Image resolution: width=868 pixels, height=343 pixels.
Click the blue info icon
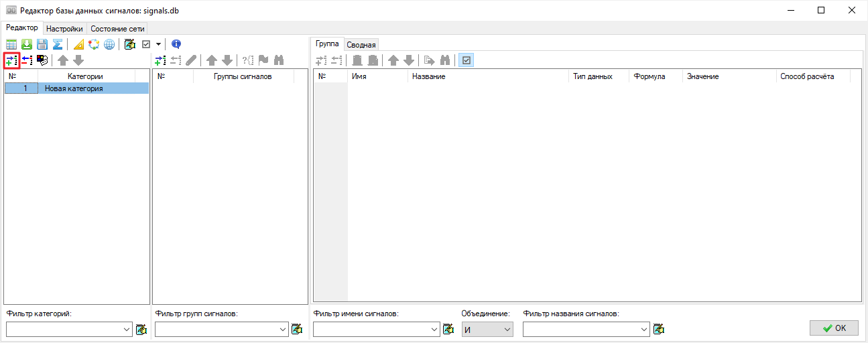[176, 44]
